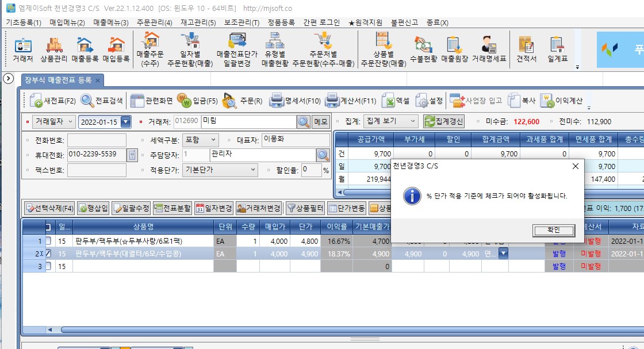
Task: Click 전표분할 button
Action: [172, 208]
